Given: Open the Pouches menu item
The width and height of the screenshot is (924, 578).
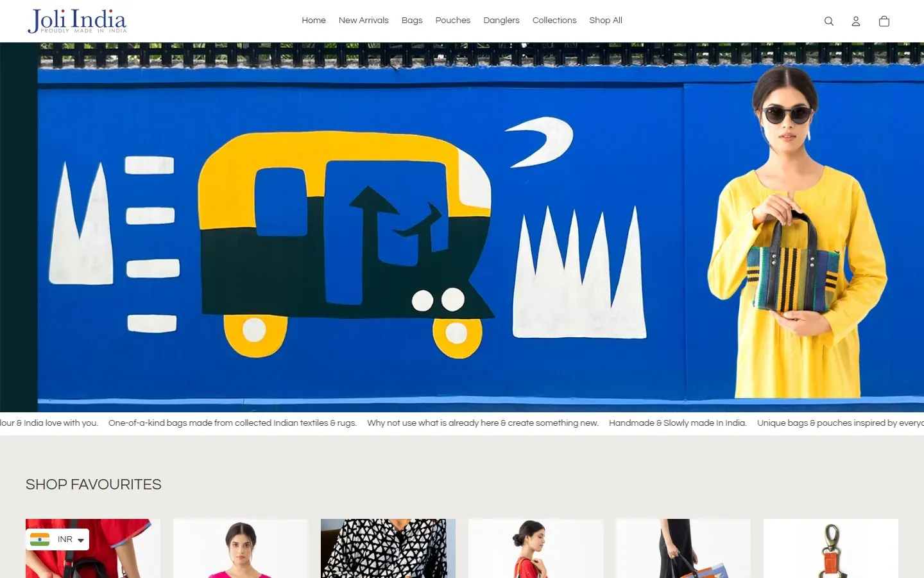Looking at the screenshot, I should point(453,21).
